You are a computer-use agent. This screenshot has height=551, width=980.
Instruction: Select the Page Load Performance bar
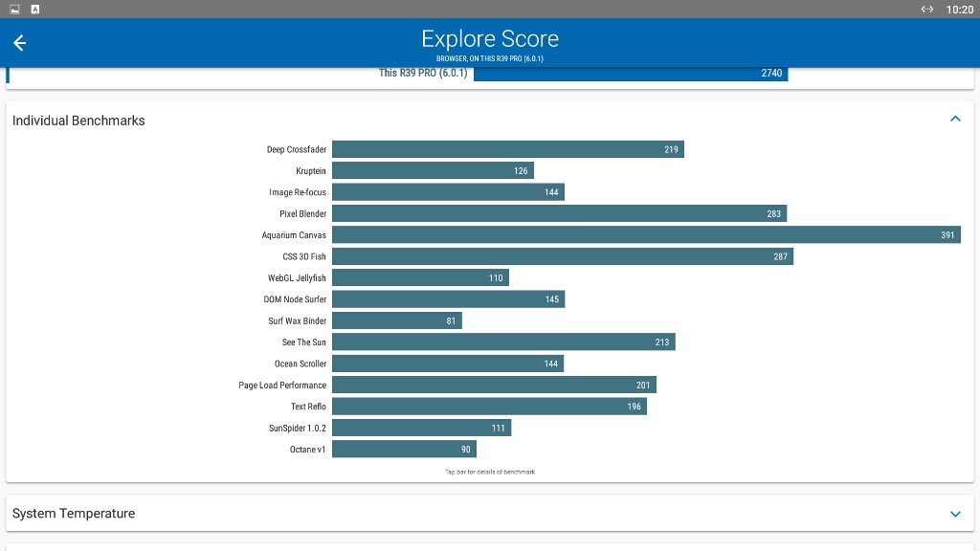[495, 385]
